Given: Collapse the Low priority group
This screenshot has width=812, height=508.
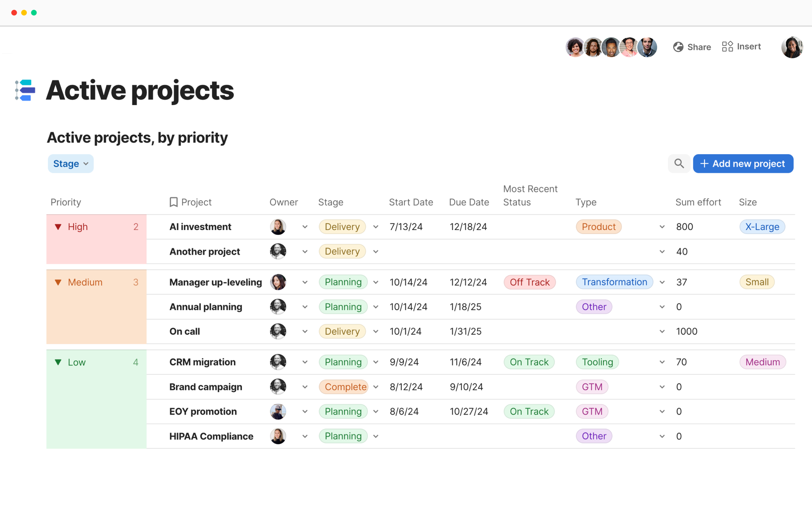Looking at the screenshot, I should pyautogui.click(x=58, y=362).
